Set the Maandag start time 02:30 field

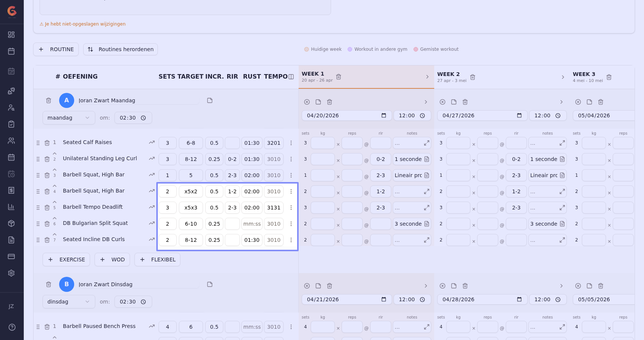tap(133, 118)
